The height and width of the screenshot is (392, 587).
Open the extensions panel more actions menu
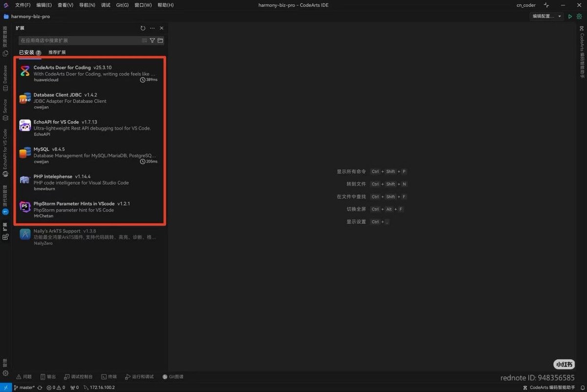tap(152, 28)
